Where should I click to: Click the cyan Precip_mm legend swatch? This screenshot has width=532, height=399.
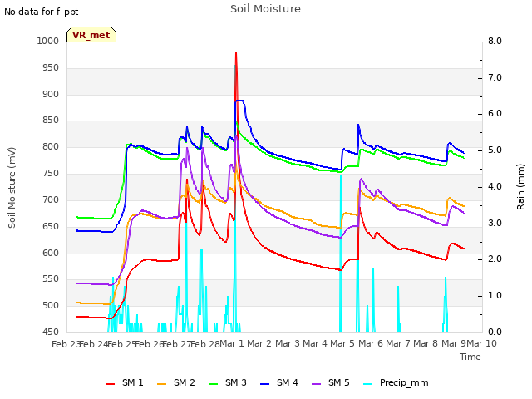pos(367,384)
